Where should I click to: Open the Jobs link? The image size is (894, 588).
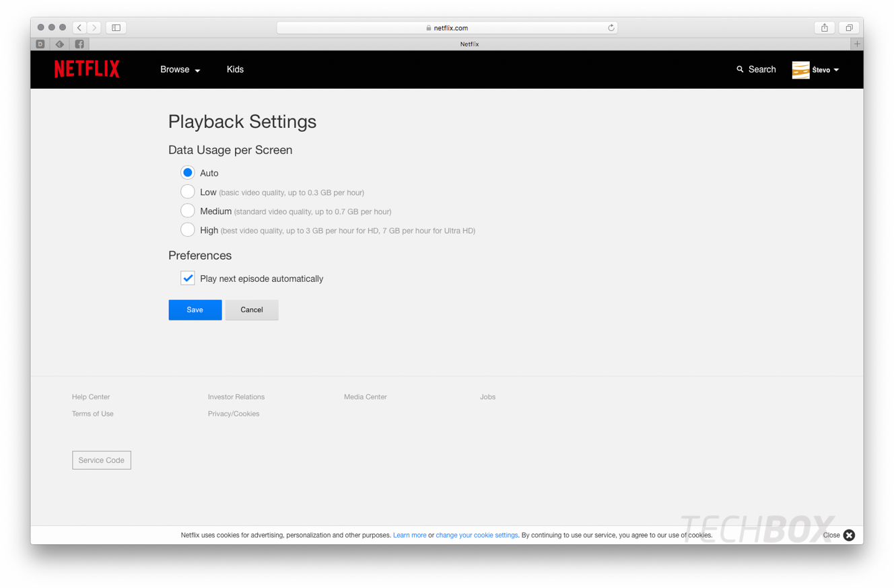(x=488, y=397)
